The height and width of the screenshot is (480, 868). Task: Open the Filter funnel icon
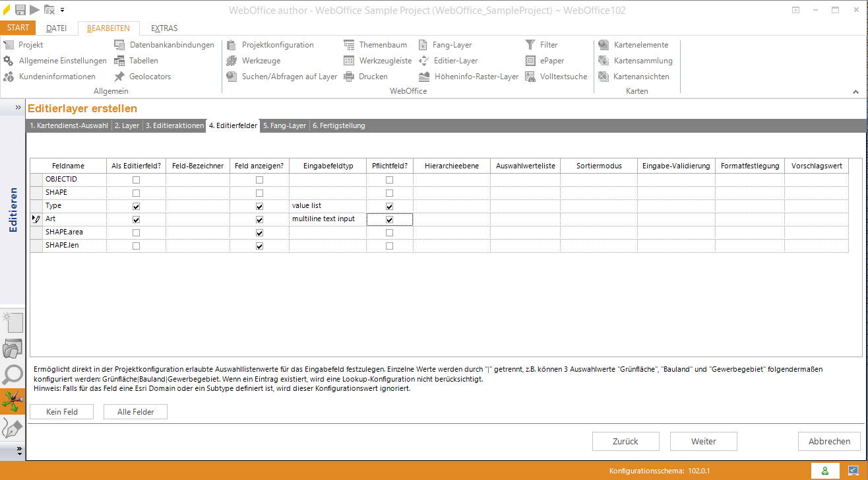[x=530, y=45]
